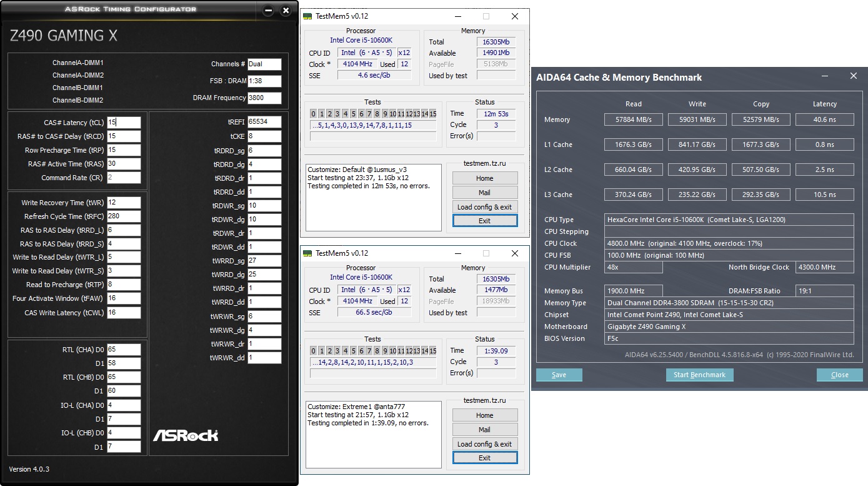
Task: Click the Row Precharge Time (tRP) field
Action: pyautogui.click(x=124, y=150)
